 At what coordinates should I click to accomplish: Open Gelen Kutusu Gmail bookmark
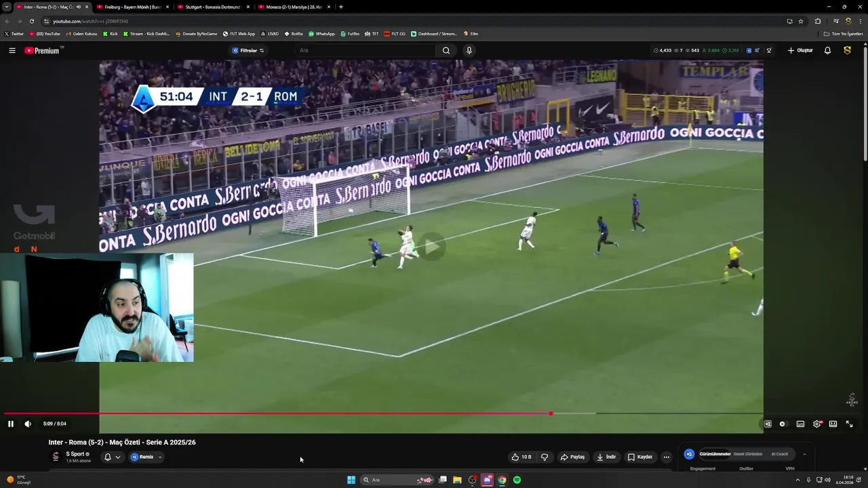81,34
